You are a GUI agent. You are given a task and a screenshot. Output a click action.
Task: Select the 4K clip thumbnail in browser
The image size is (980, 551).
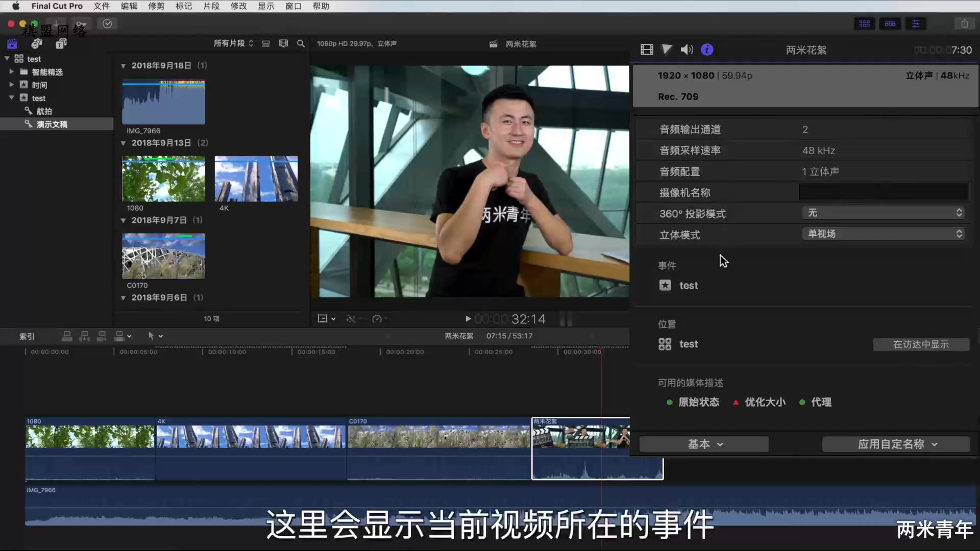[256, 179]
